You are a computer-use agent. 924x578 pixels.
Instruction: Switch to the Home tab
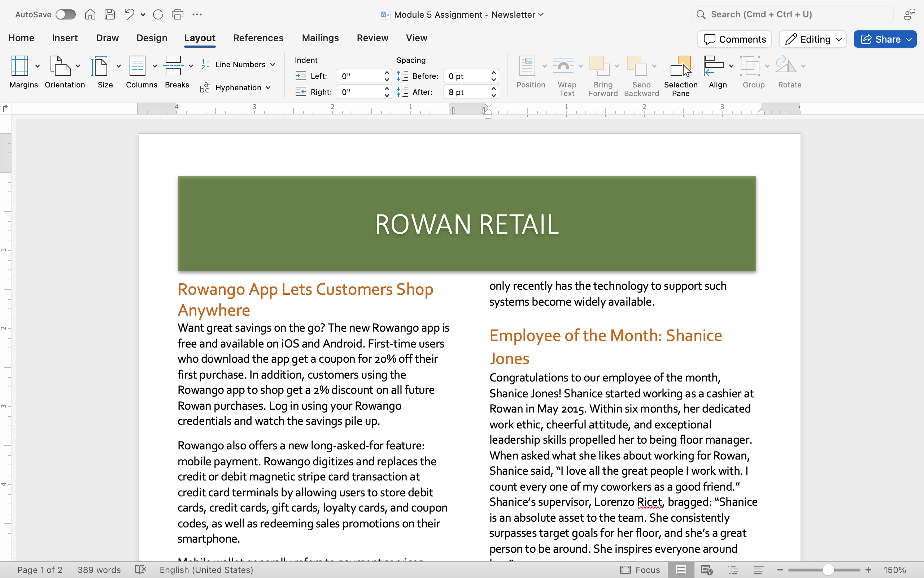(21, 38)
